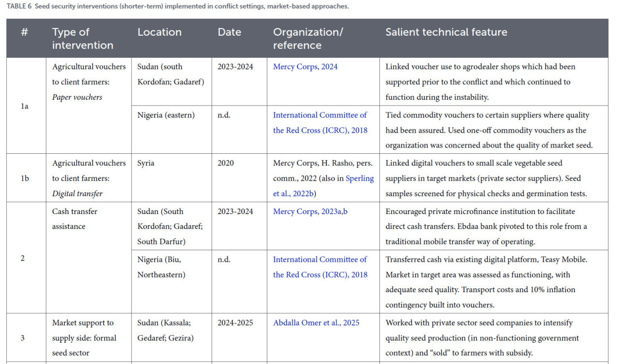The height and width of the screenshot is (364, 617).
Task: Click the 'Date' column header
Action: point(229,32)
